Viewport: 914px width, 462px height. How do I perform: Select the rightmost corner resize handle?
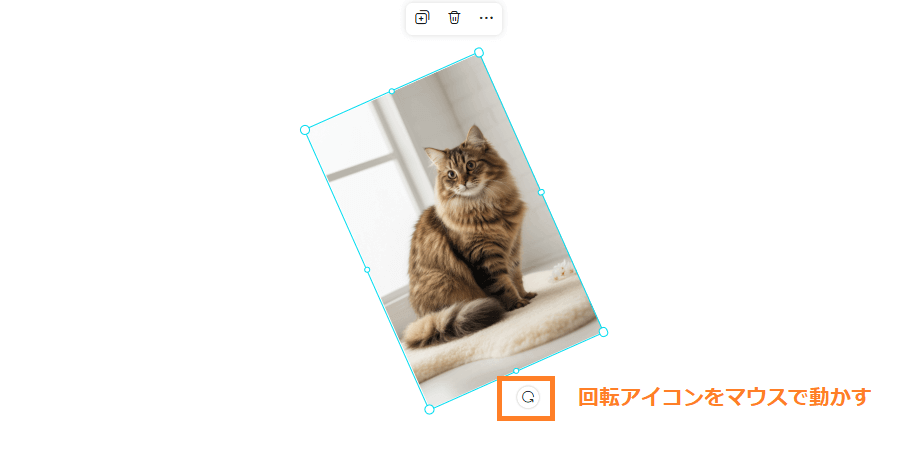(x=603, y=332)
